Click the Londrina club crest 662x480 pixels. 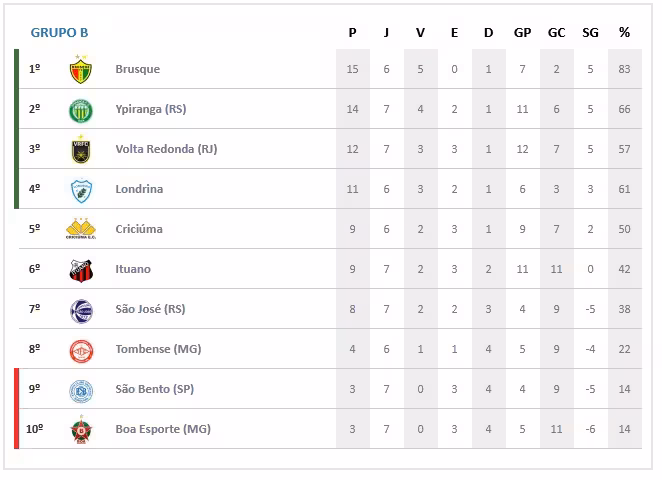coord(81,190)
